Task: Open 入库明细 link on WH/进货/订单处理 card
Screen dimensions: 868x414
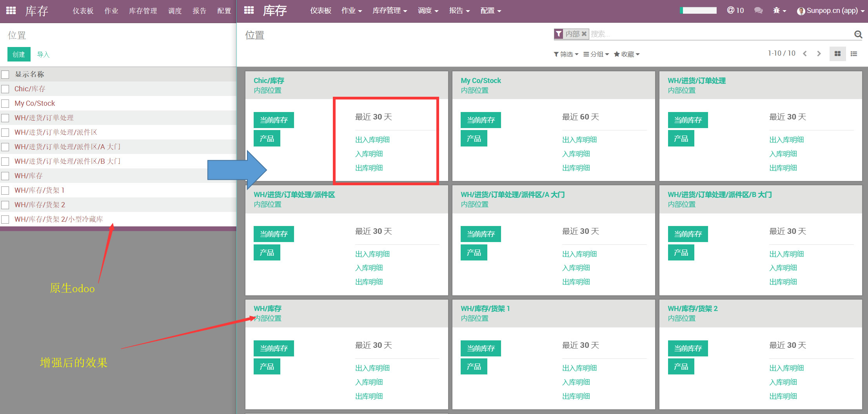Action: tap(783, 154)
